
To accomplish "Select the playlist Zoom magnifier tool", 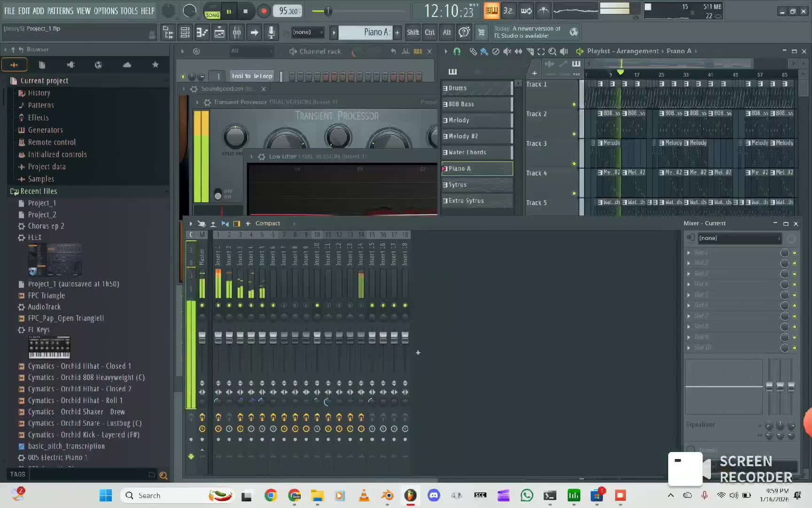I will click(x=553, y=51).
